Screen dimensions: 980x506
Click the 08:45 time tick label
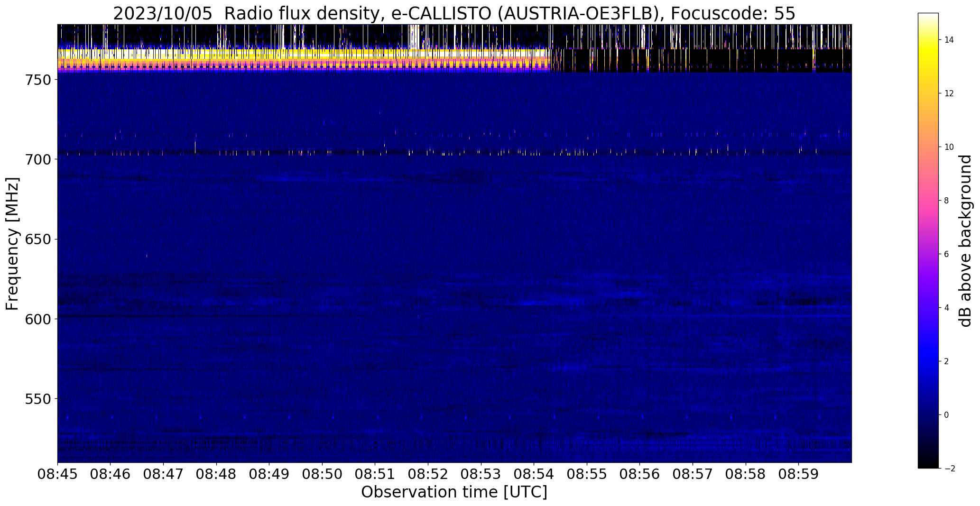[x=57, y=474]
